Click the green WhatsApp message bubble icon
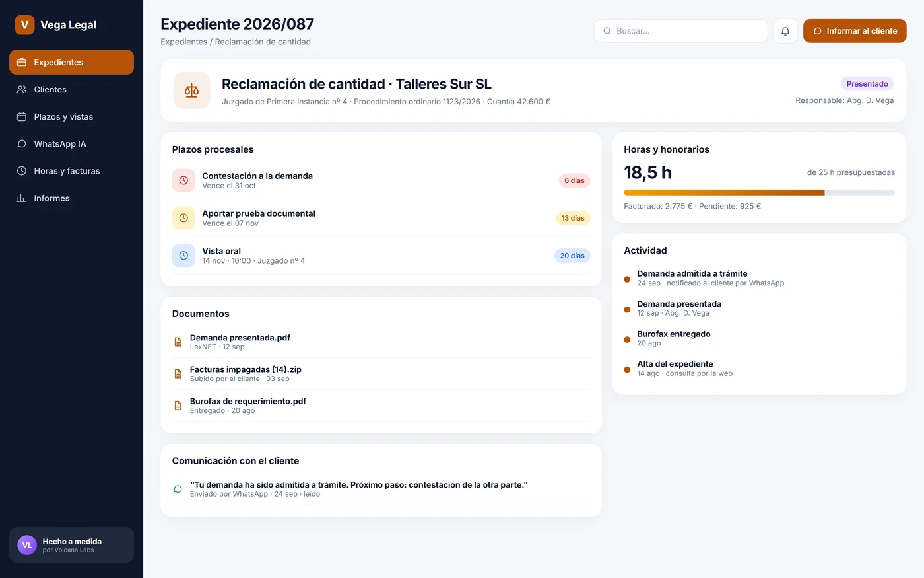924x578 pixels. (x=178, y=489)
